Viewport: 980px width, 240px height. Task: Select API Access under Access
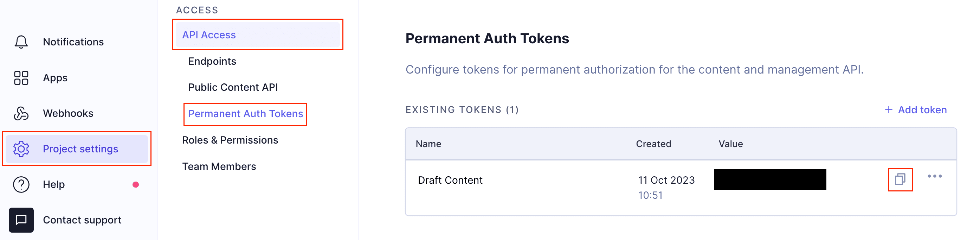coord(208,35)
